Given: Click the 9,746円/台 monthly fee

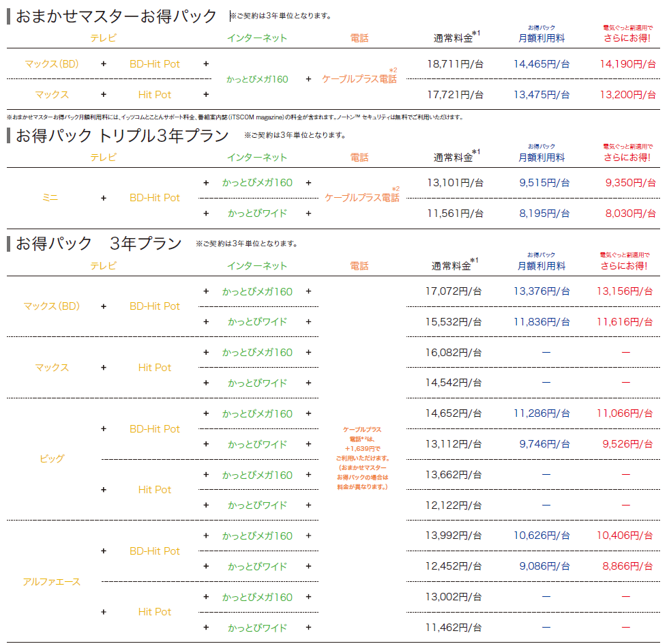Looking at the screenshot, I should click(544, 444).
